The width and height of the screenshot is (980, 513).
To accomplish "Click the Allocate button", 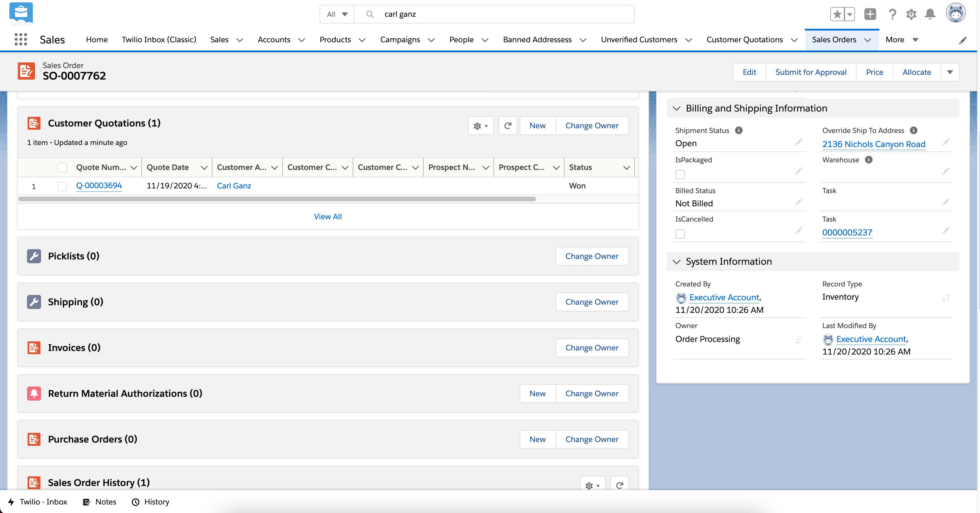I will 917,72.
